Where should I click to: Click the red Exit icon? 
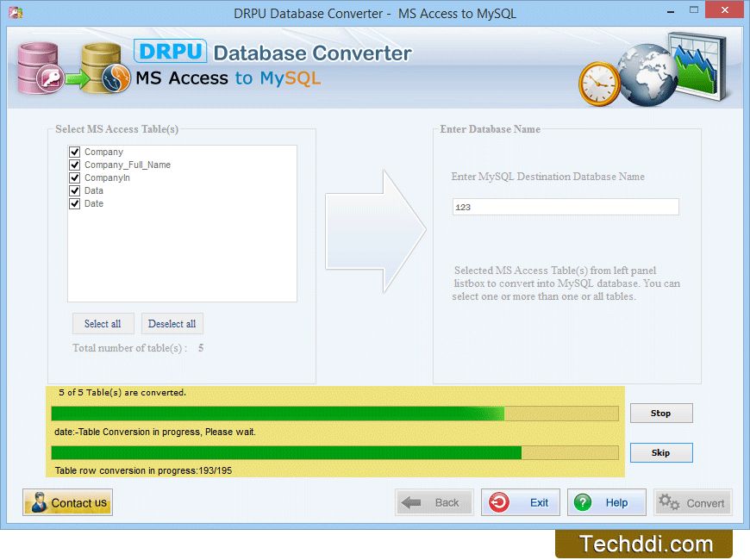click(499, 503)
